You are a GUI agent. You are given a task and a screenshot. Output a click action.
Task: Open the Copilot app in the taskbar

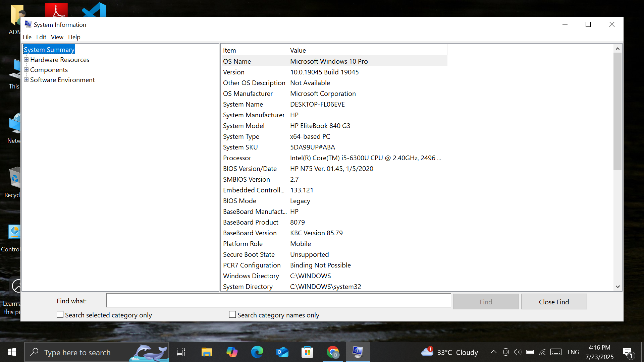[x=232, y=352]
